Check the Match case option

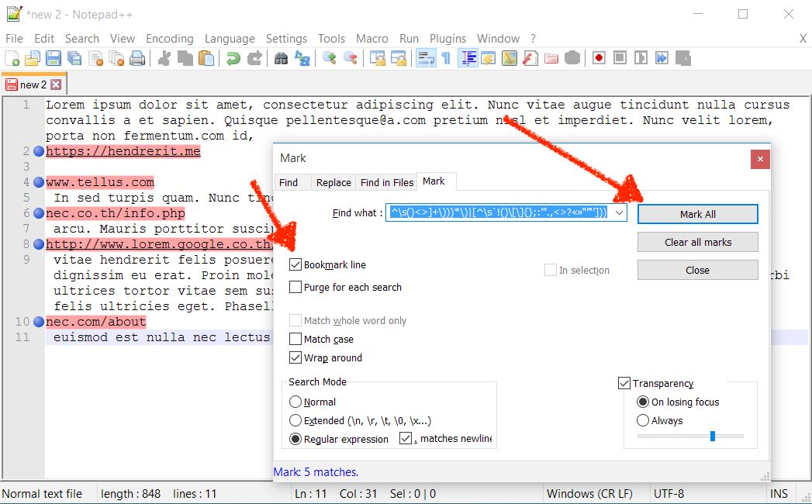[x=295, y=340]
